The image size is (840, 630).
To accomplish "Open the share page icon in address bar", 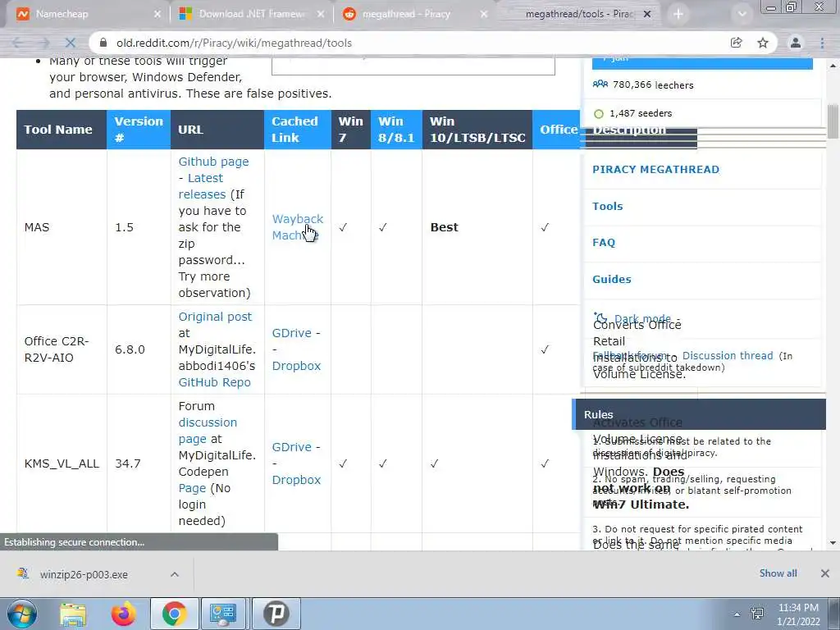I will [736, 43].
